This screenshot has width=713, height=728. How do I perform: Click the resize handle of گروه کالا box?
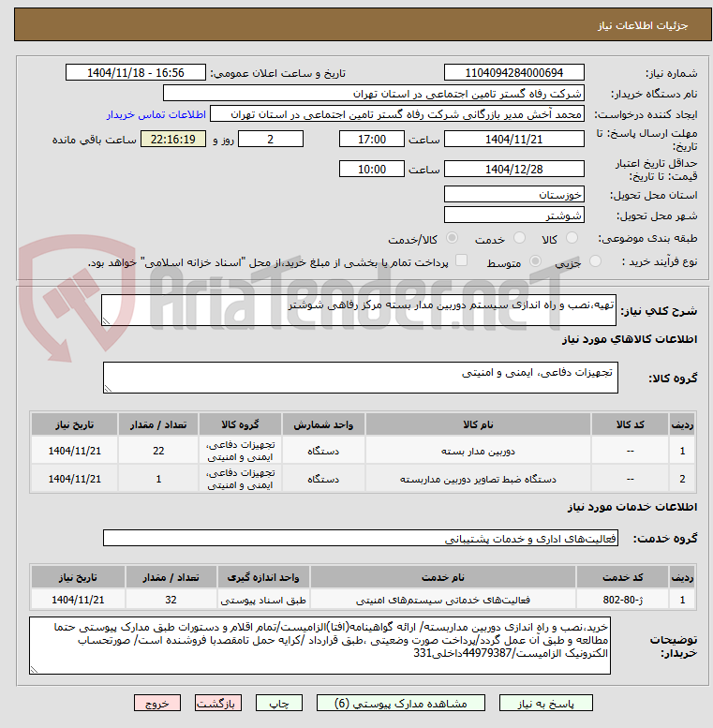(108, 389)
